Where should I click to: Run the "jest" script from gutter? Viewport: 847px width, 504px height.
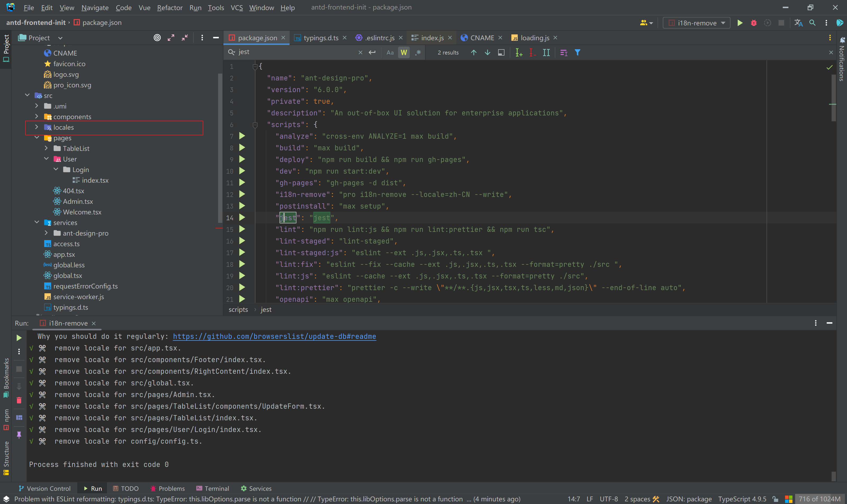(x=242, y=217)
